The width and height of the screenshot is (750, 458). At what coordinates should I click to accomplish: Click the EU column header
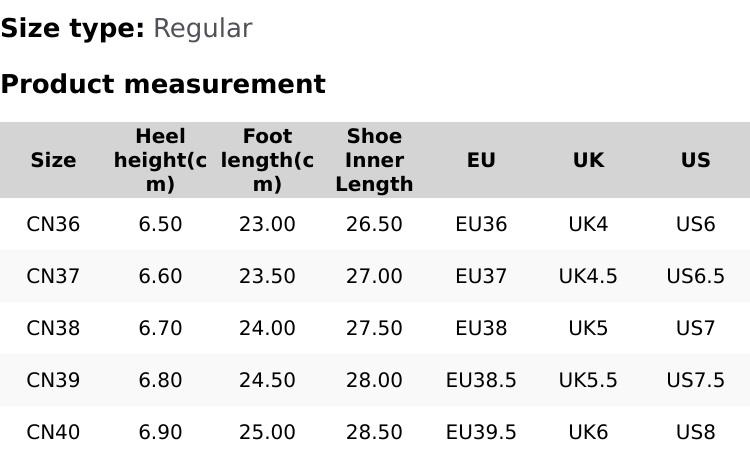tap(481, 160)
